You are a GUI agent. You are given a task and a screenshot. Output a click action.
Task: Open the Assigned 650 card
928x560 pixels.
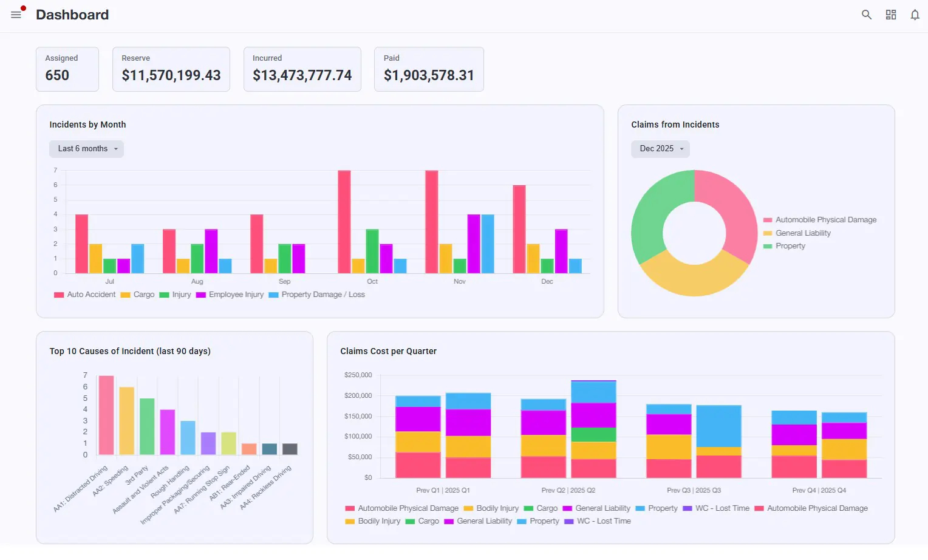coord(67,69)
